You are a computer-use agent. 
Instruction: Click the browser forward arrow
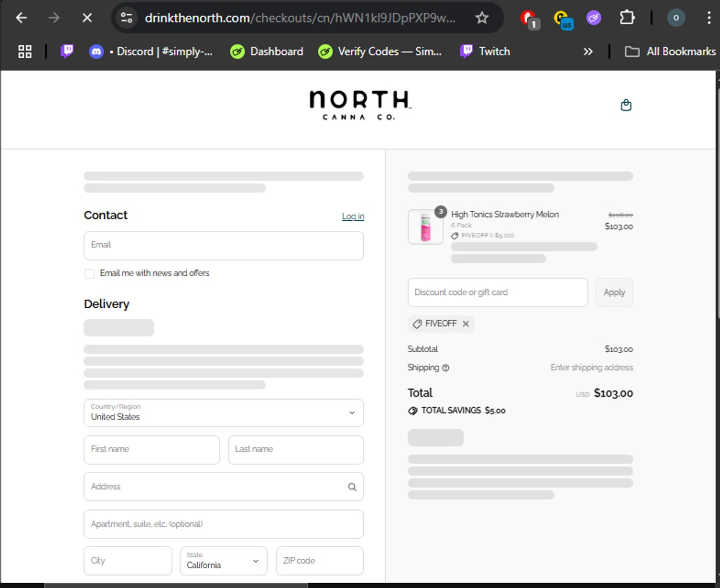(54, 18)
